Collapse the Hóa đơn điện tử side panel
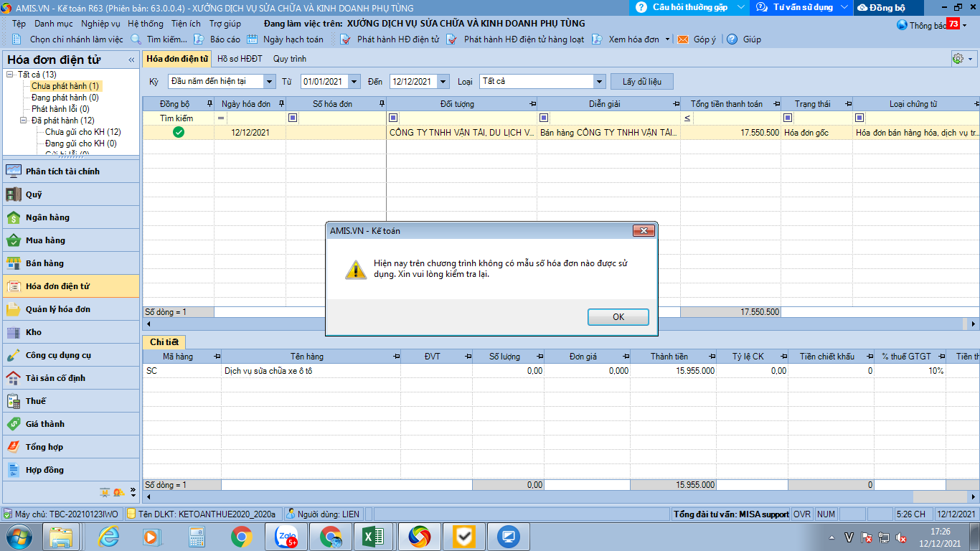Image resolution: width=980 pixels, height=551 pixels. click(131, 60)
